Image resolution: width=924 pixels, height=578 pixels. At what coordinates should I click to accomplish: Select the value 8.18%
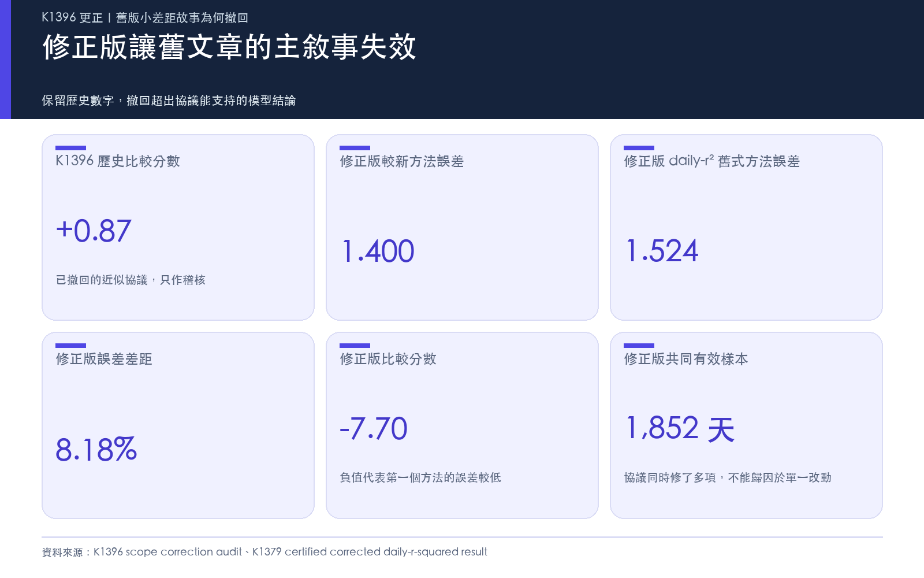[x=96, y=449]
